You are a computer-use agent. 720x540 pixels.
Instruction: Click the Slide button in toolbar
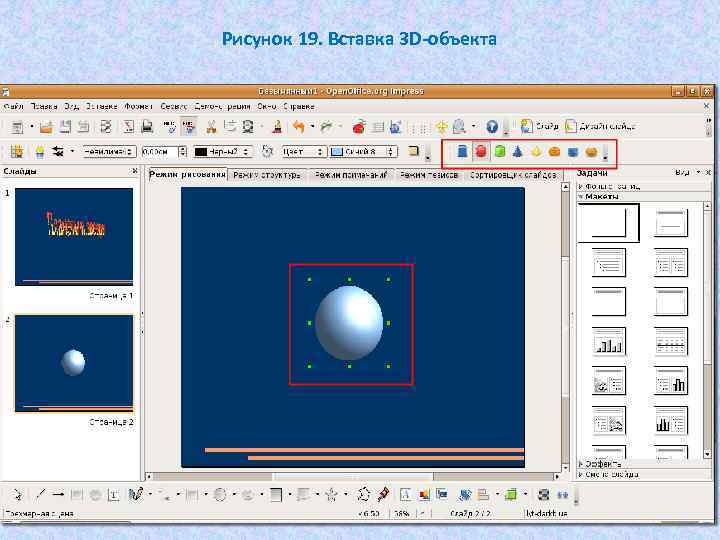point(540,126)
